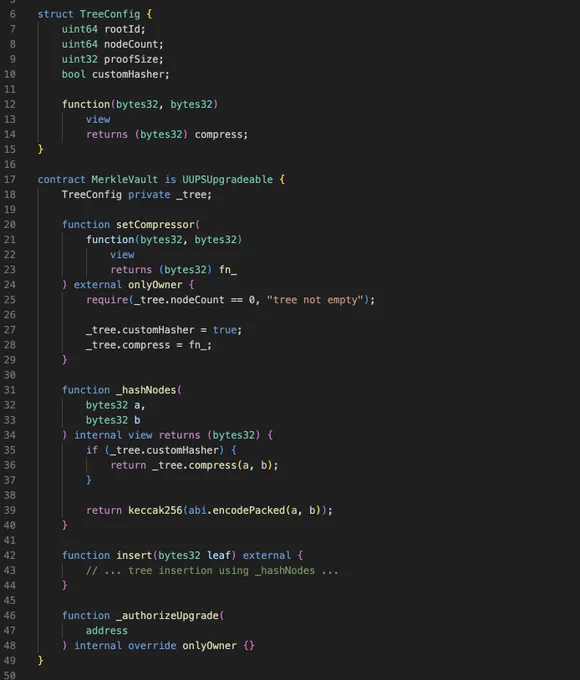The width and height of the screenshot is (580, 680).
Task: Click the fn_ parameter on line 23
Action: click(228, 270)
